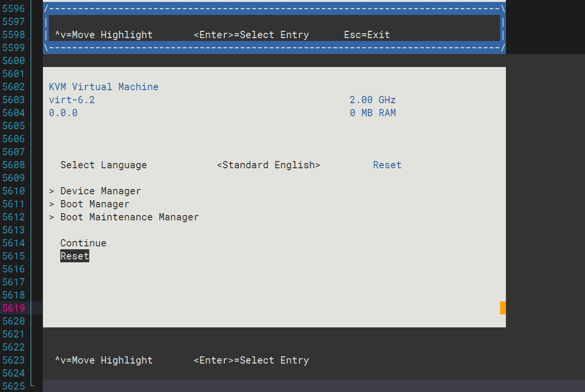Viewport: 585px width, 392px height.
Task: Select the Continue option
Action: click(x=83, y=243)
